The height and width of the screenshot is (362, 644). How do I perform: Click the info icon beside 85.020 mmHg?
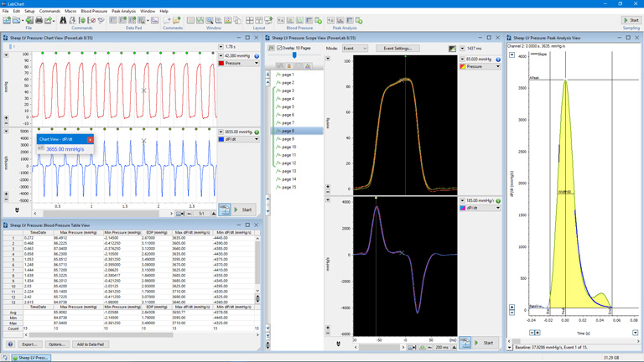point(498,59)
